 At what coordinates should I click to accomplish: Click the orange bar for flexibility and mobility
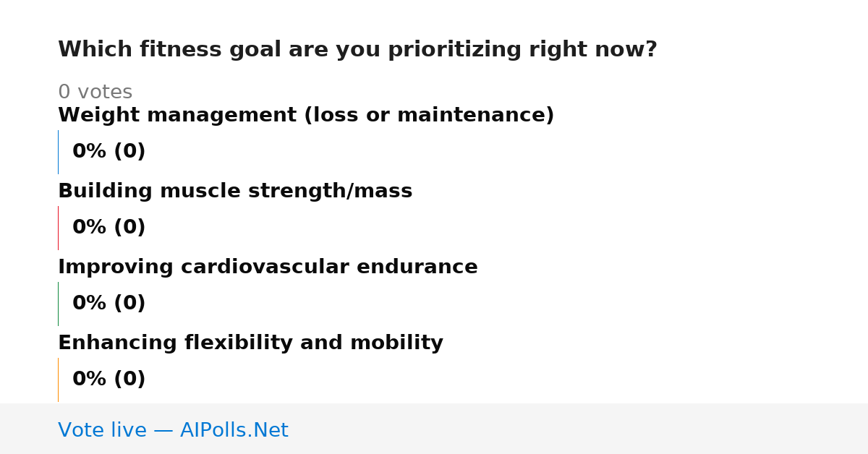tap(58, 380)
